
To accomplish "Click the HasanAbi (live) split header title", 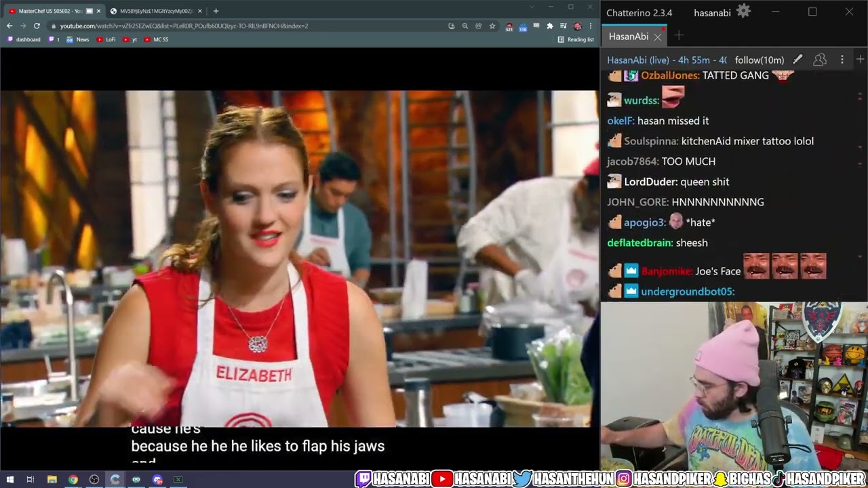I will click(x=667, y=60).
